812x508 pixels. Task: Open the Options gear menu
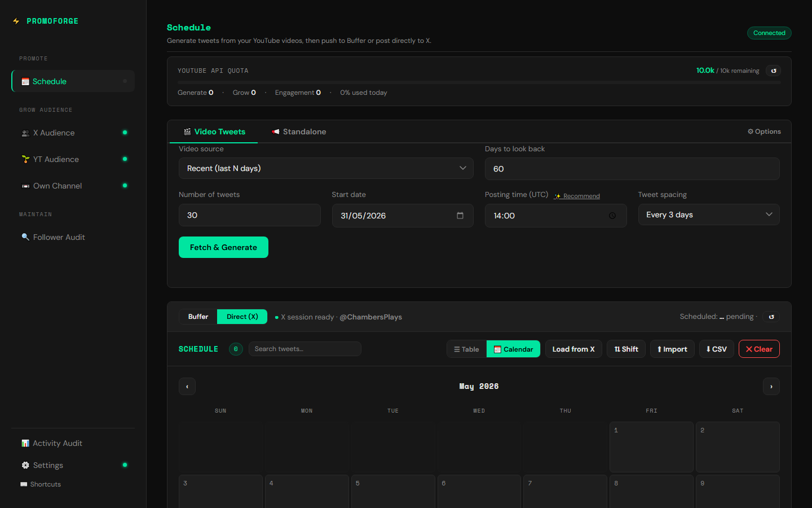click(764, 132)
